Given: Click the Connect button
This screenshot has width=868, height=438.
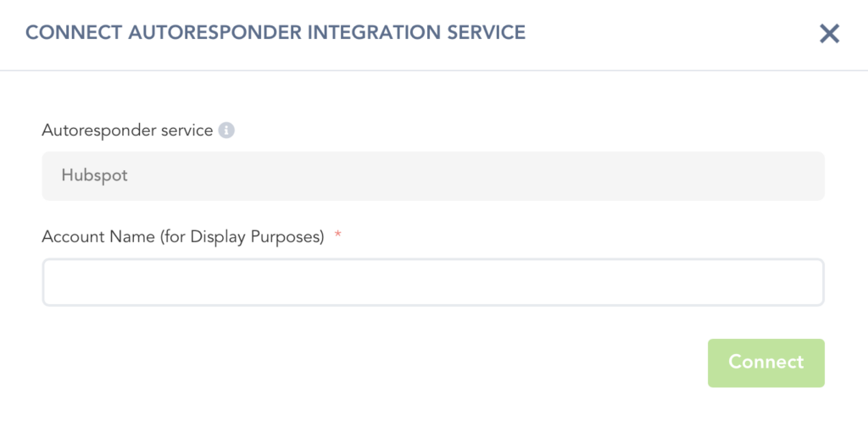Looking at the screenshot, I should coord(765,363).
